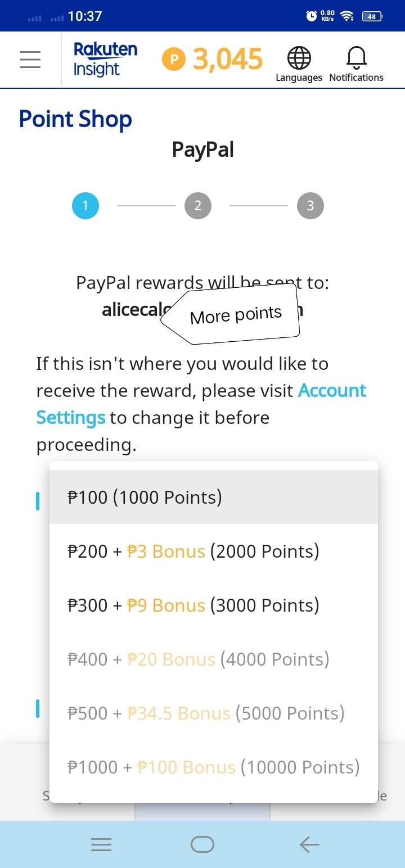Open the Account Settings link
This screenshot has height=868, width=405.
(x=201, y=404)
